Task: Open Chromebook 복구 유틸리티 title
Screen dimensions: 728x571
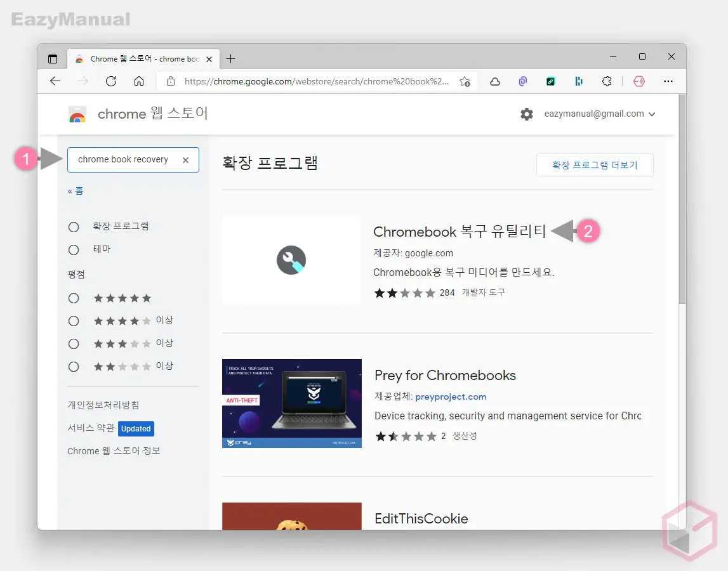Action: [x=459, y=231]
